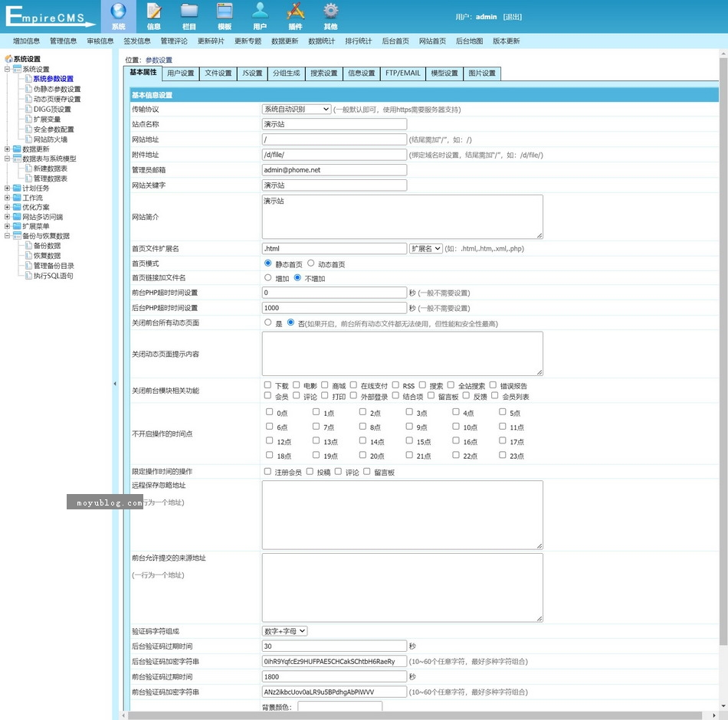
Task: Switch to the 文件设置 tab
Action: coord(218,74)
